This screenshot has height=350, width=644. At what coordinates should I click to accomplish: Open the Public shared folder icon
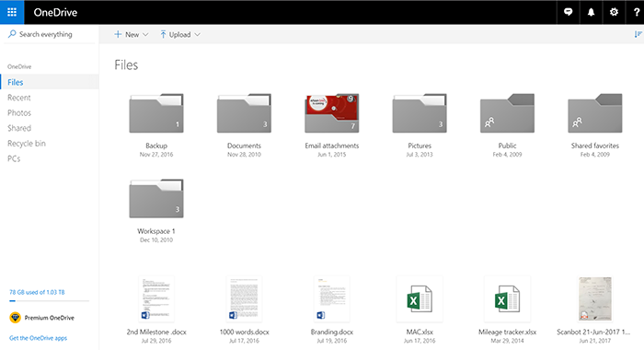(x=507, y=113)
